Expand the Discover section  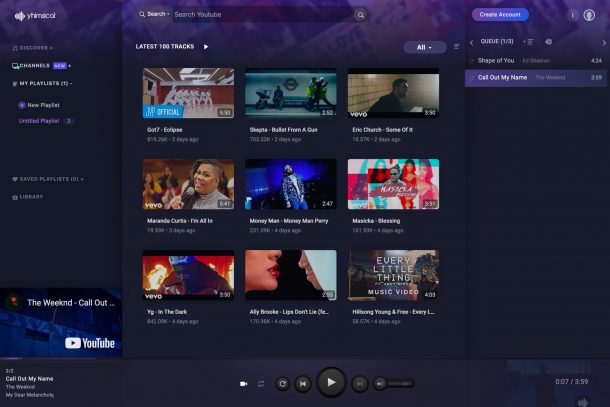coord(32,48)
